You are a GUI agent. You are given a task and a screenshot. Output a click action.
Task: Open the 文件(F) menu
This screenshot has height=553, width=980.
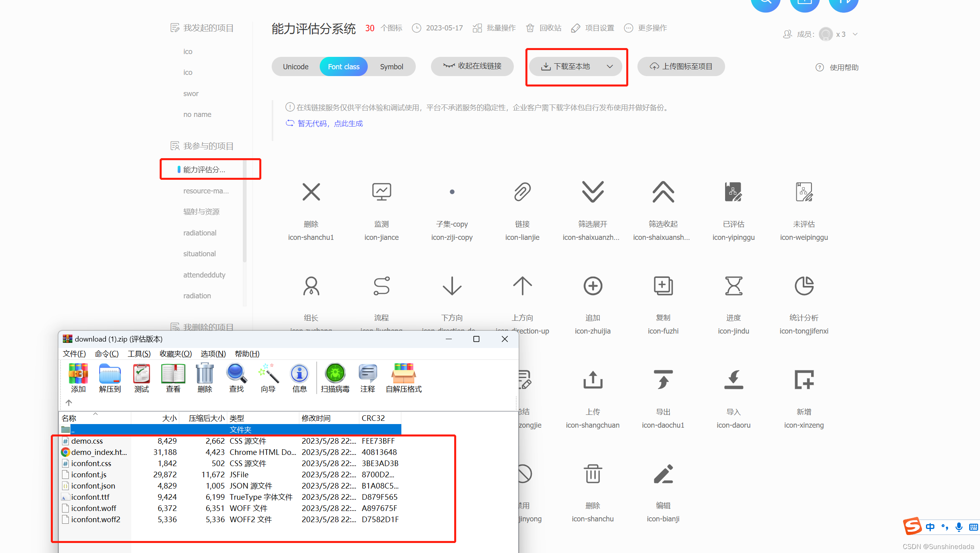pyautogui.click(x=74, y=354)
